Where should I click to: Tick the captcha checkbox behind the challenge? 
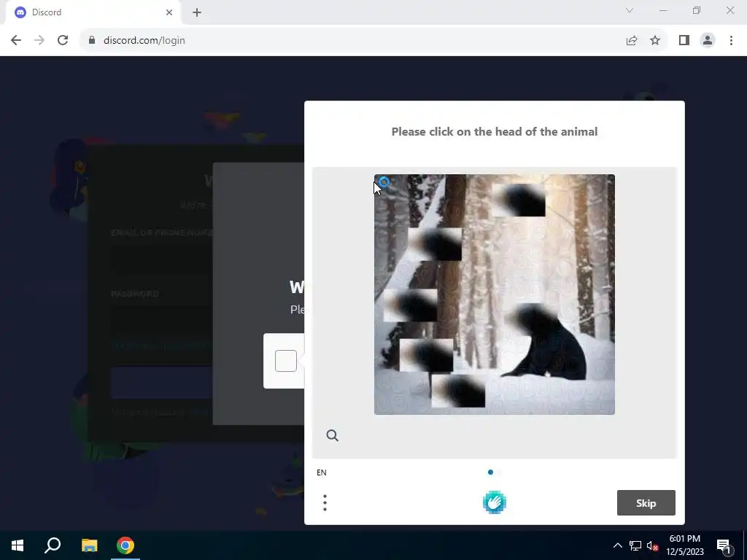[286, 361]
